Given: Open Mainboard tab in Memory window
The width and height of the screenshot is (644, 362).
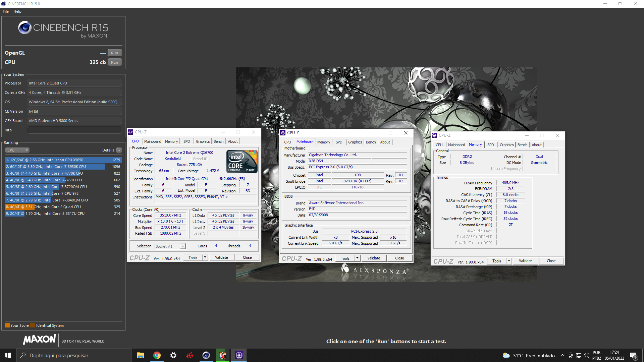Looking at the screenshot, I should point(457,145).
